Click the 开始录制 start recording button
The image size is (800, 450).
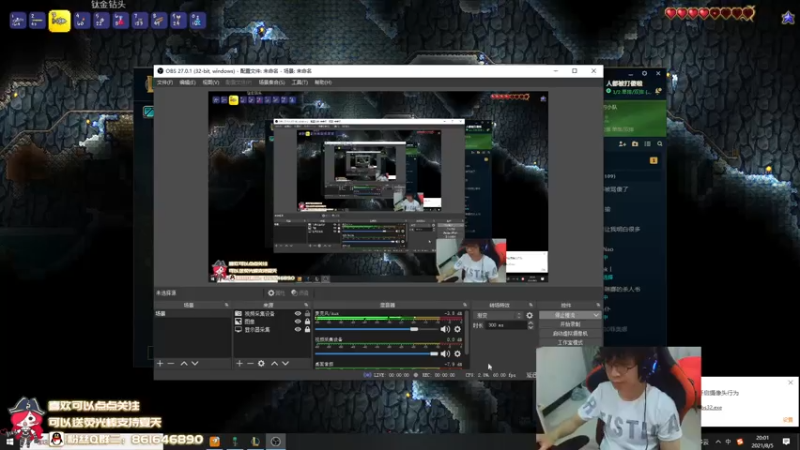click(x=570, y=324)
